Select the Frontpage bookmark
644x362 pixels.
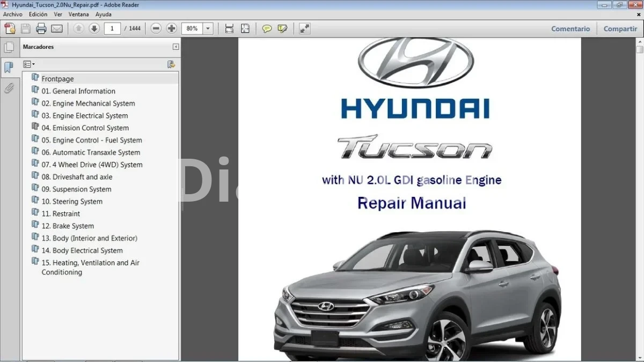[x=57, y=79]
